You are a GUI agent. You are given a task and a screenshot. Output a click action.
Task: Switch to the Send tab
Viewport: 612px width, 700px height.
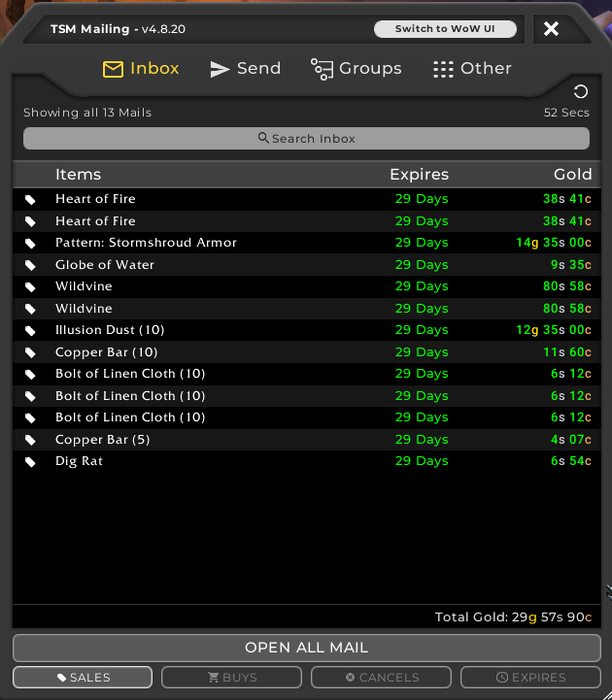pyautogui.click(x=246, y=69)
